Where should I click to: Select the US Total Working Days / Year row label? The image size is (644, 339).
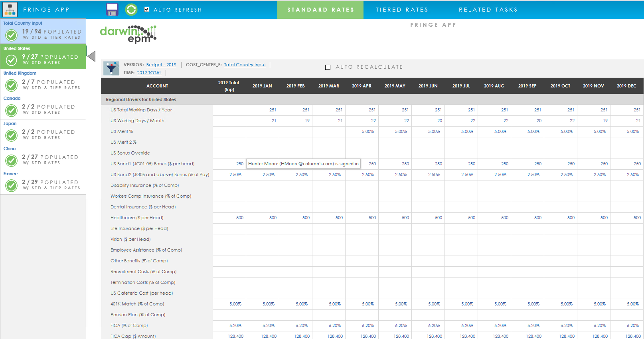click(x=141, y=110)
